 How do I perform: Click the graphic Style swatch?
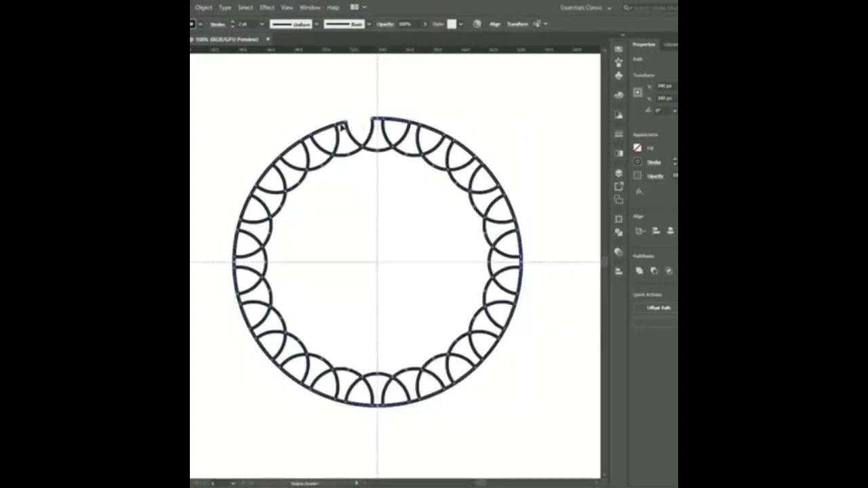click(x=452, y=24)
